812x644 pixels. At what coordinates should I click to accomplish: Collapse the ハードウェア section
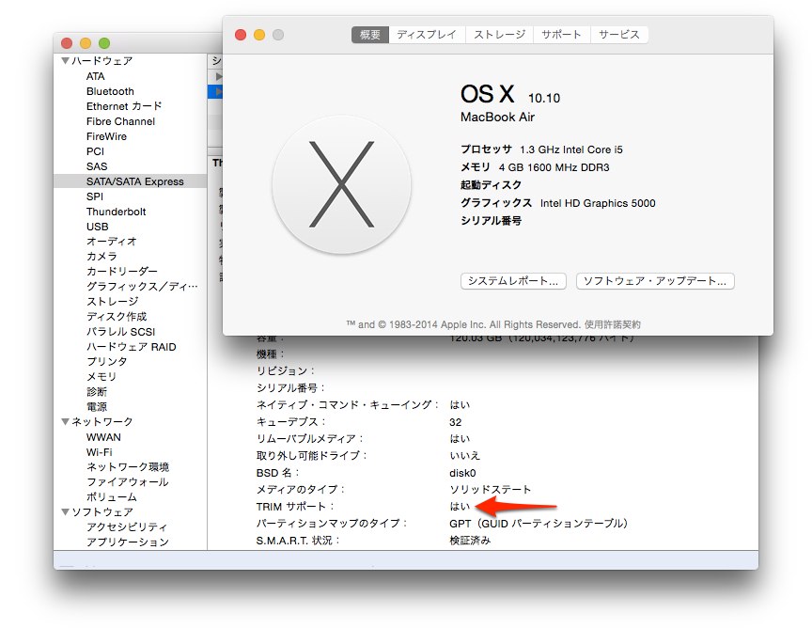click(x=65, y=60)
